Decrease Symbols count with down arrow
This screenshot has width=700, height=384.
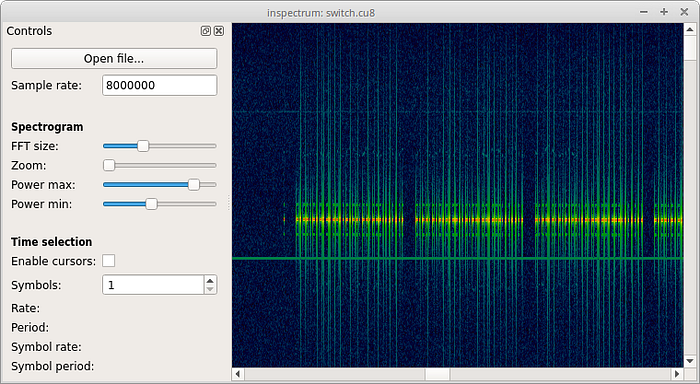(x=210, y=289)
